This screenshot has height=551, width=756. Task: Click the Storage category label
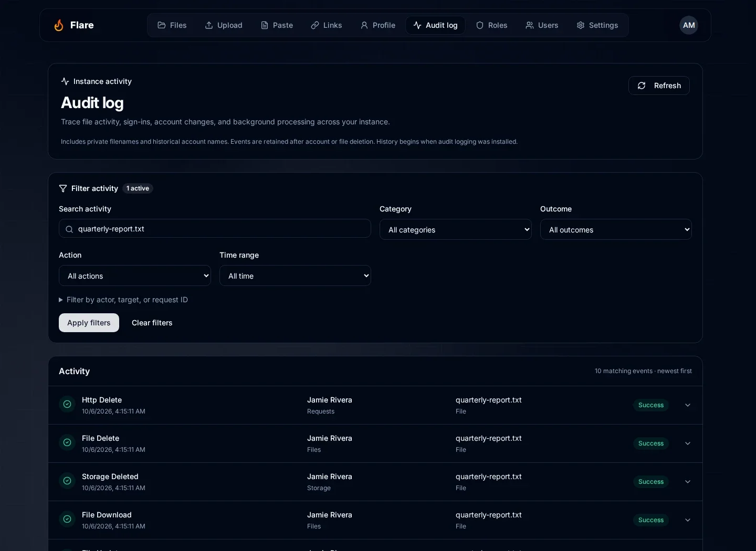[x=319, y=488]
